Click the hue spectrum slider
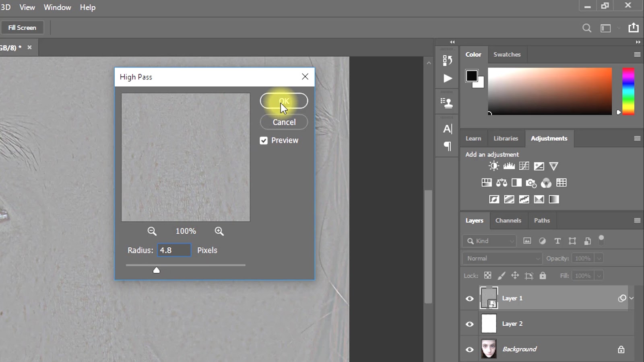Image resolution: width=644 pixels, height=362 pixels. pos(628,91)
